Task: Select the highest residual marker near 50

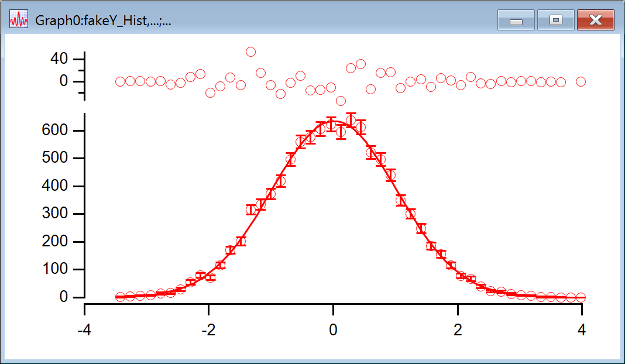Action: (x=250, y=51)
